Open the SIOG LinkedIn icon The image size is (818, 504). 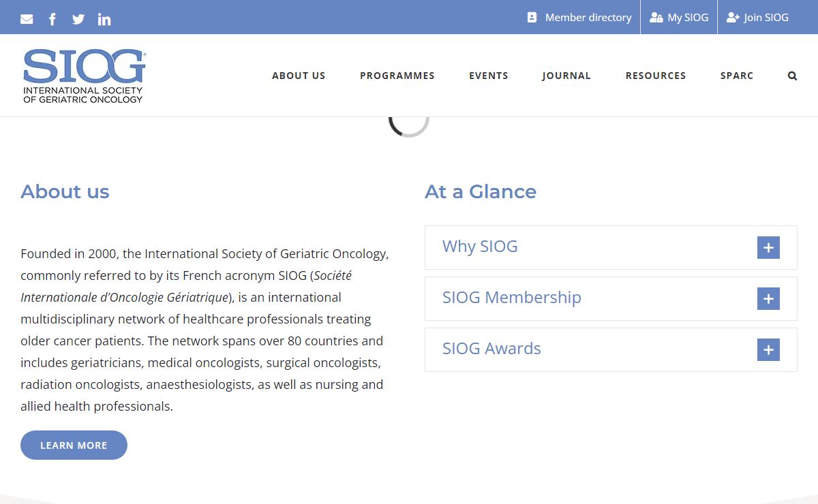(104, 19)
